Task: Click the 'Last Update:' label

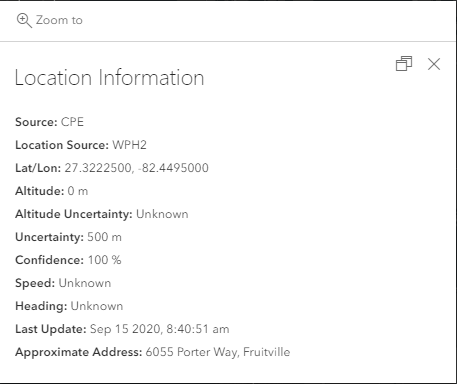Action: point(51,329)
